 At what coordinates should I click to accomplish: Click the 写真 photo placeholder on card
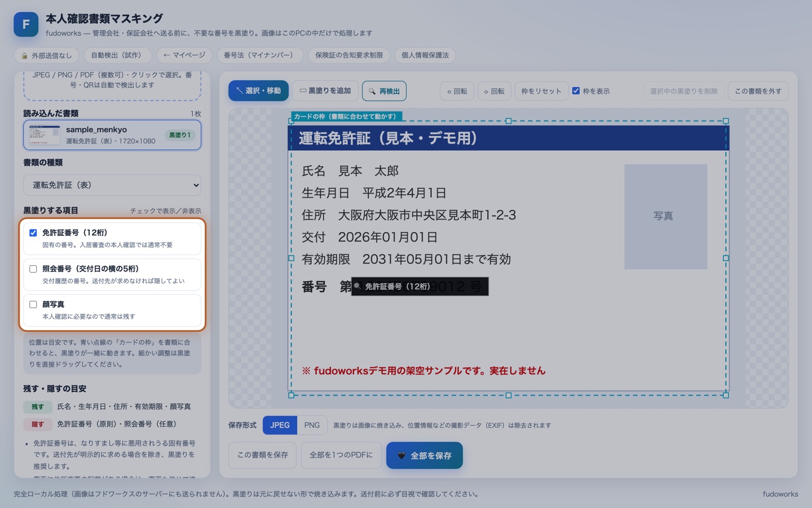pyautogui.click(x=665, y=216)
